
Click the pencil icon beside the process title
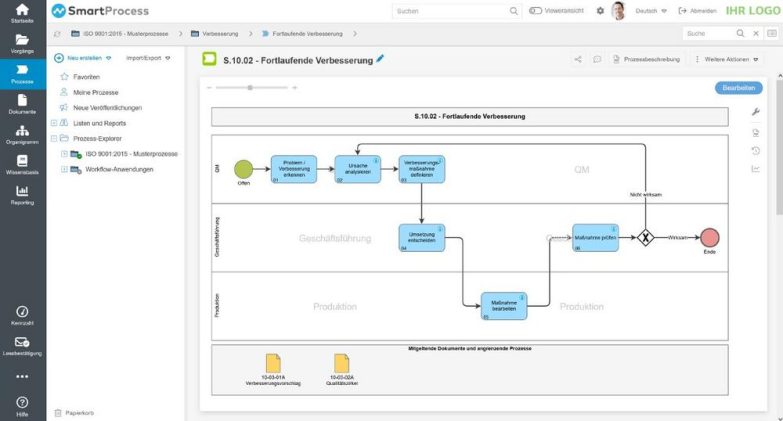click(x=380, y=59)
